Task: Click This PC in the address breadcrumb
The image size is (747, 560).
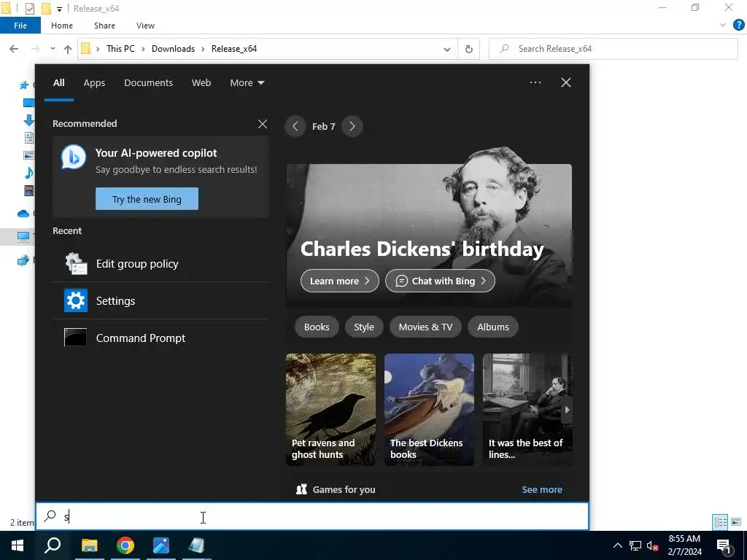Action: (x=120, y=49)
